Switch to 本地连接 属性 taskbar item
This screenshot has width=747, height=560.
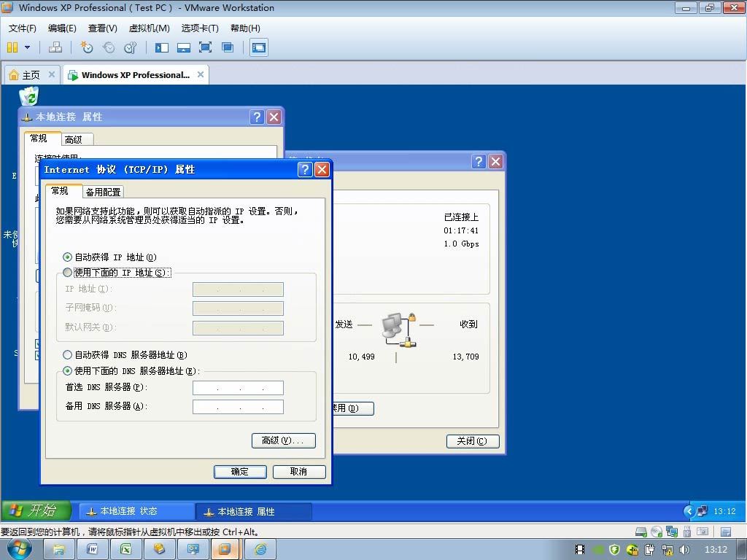tap(253, 511)
